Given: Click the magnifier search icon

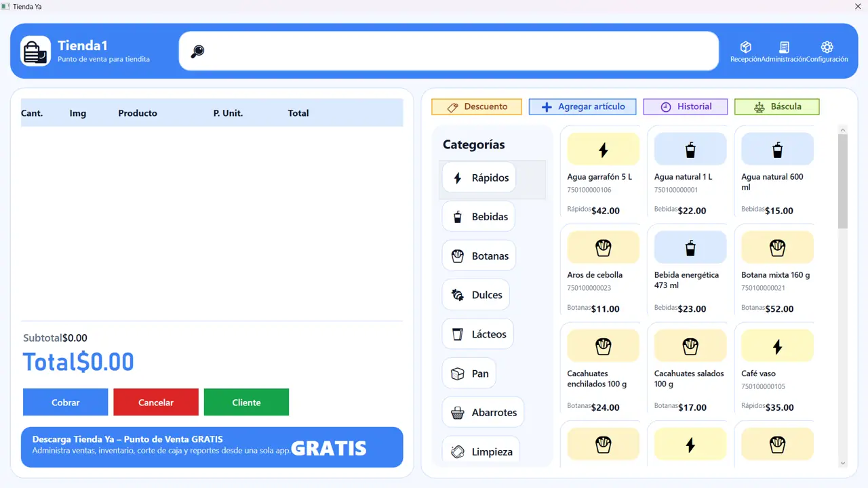Looking at the screenshot, I should point(197,51).
